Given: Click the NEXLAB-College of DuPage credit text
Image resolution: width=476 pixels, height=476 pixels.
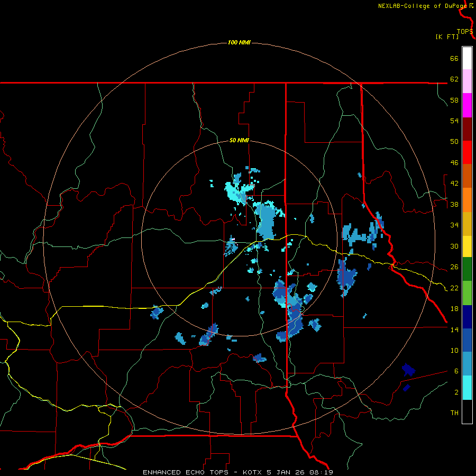Looking at the screenshot, I should 423,6.
